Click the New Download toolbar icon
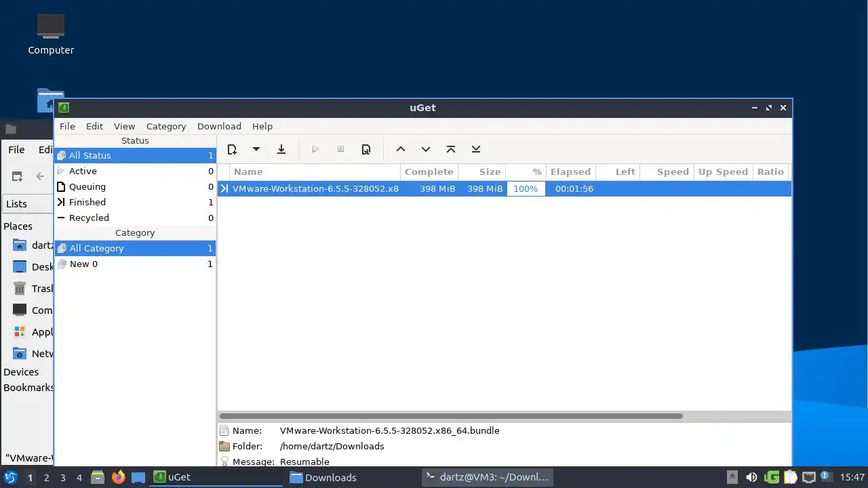 tap(232, 149)
